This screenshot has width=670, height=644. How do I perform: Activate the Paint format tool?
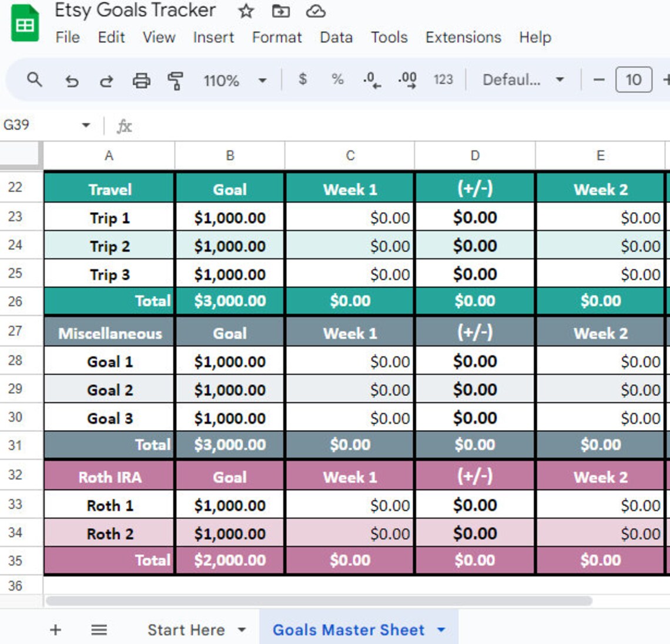pyautogui.click(x=176, y=80)
